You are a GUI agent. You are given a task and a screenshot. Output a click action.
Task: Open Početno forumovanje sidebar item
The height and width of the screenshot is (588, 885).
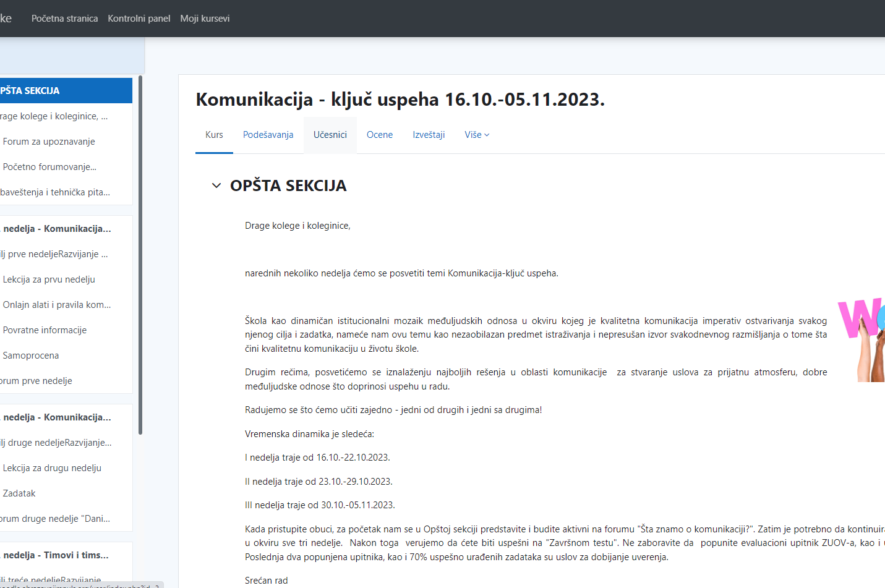[49, 167]
